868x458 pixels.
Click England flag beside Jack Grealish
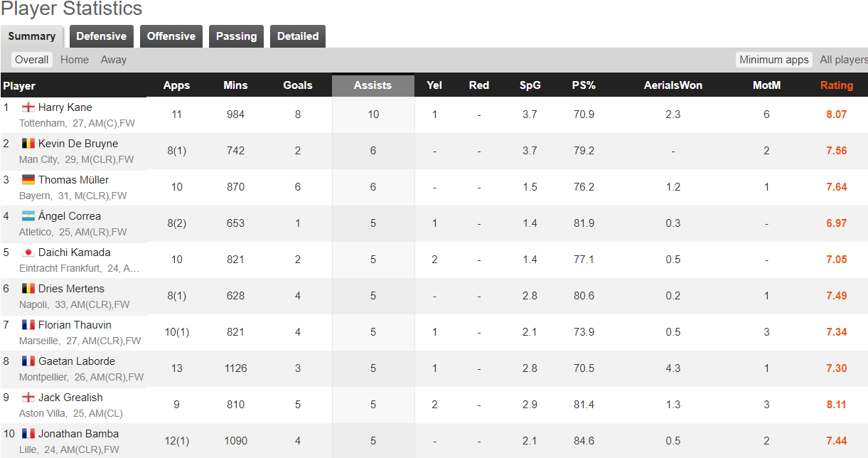pos(28,398)
